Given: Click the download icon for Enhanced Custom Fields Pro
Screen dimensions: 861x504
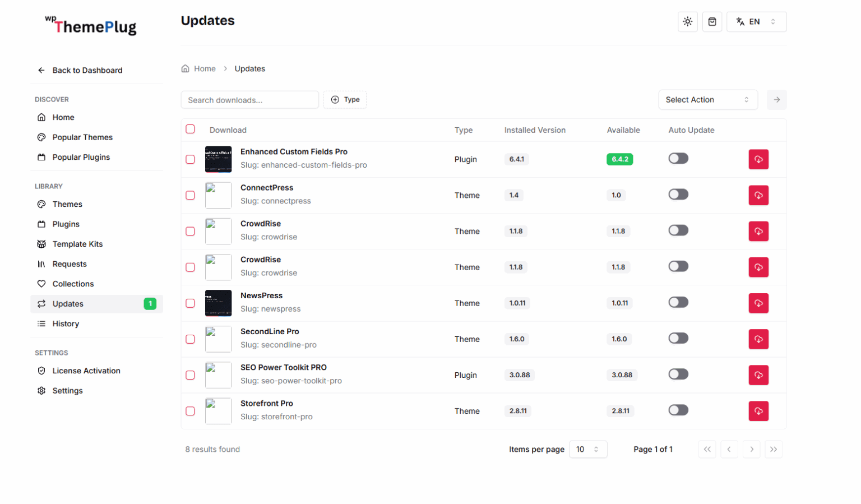Looking at the screenshot, I should click(x=758, y=159).
